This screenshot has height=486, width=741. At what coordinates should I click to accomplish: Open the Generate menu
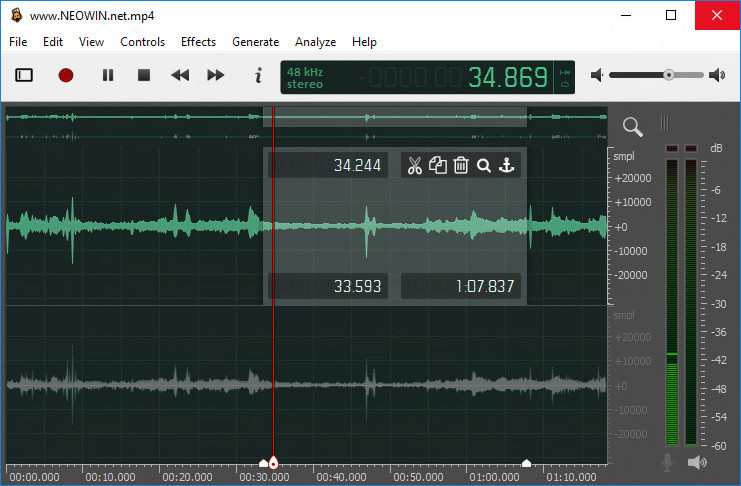tap(255, 42)
